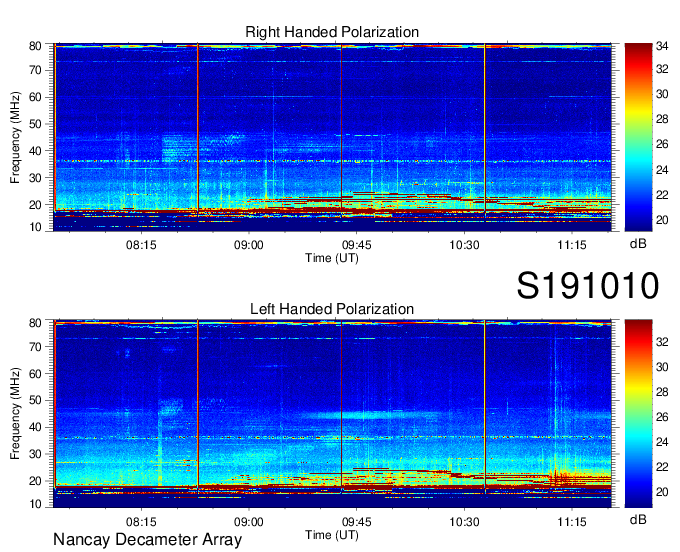Click Frequency (MHz) axis label of Left Handed plot
The image size is (680, 552).
click(x=15, y=414)
